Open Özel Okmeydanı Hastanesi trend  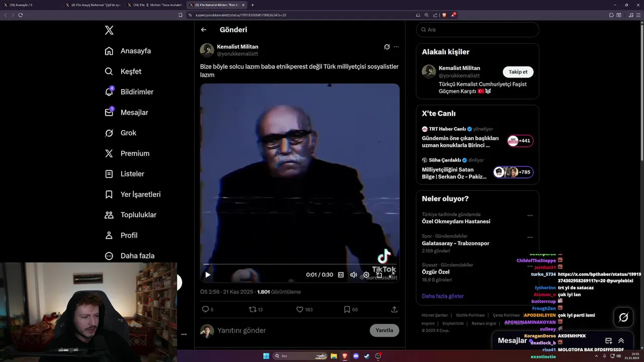pos(456,221)
